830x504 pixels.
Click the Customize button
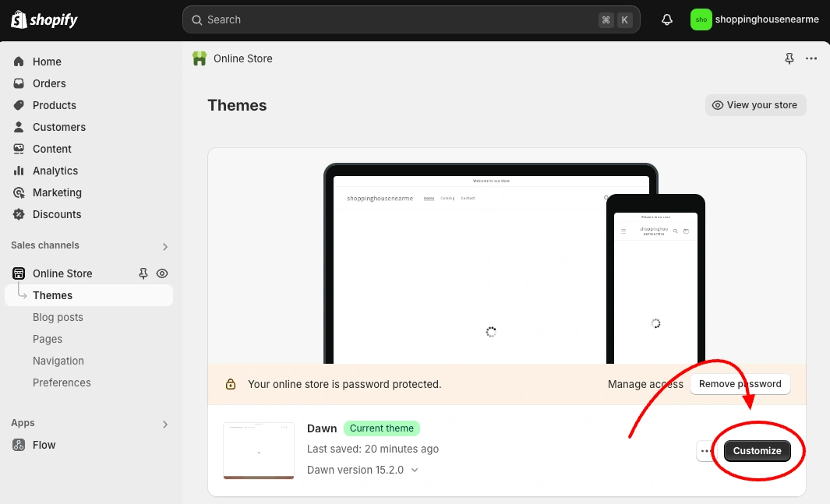click(x=757, y=451)
